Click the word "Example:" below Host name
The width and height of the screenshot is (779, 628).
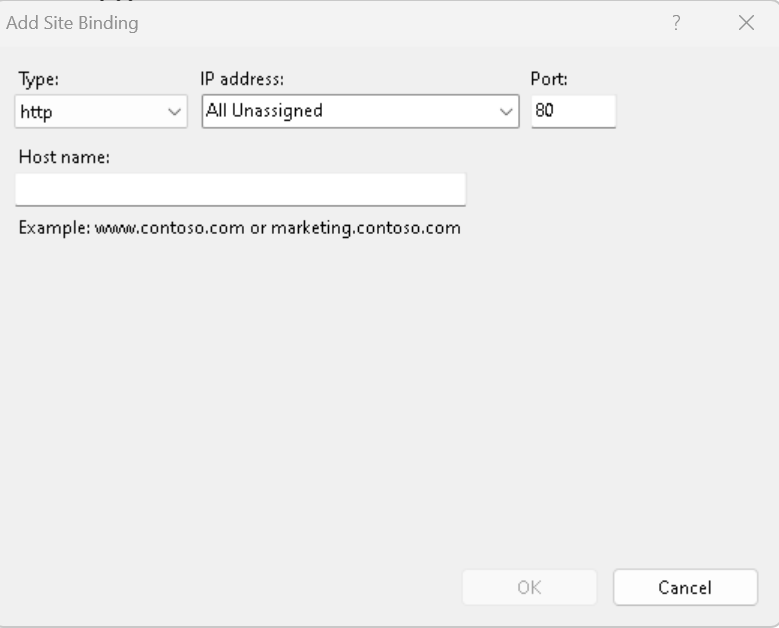click(x=54, y=228)
